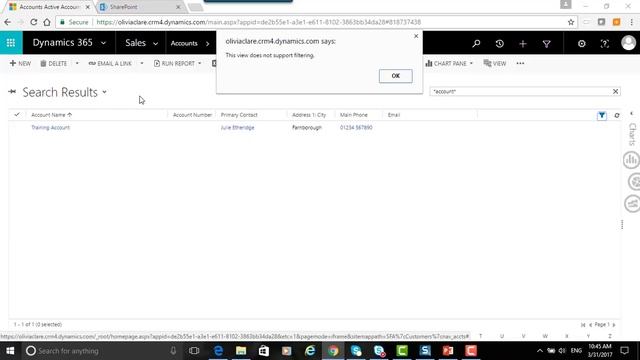
Task: Open the Chart Pane dropdown arrow
Action: point(471,63)
